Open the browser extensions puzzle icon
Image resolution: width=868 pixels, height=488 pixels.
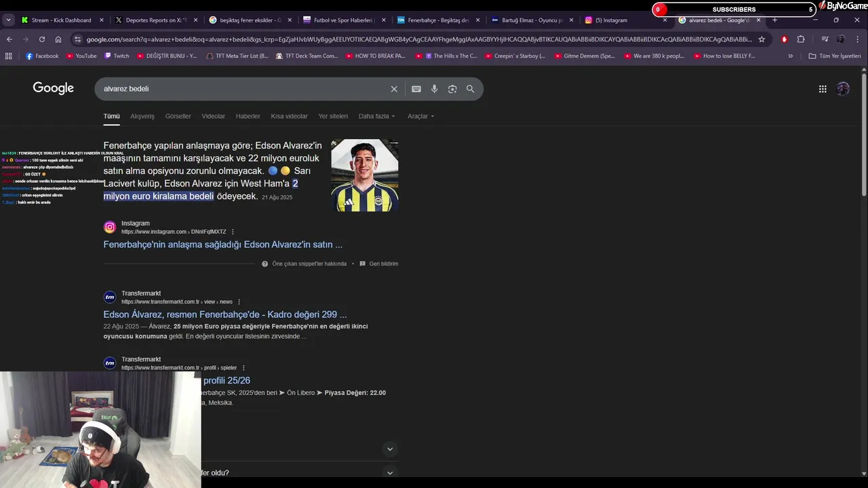[x=801, y=39]
